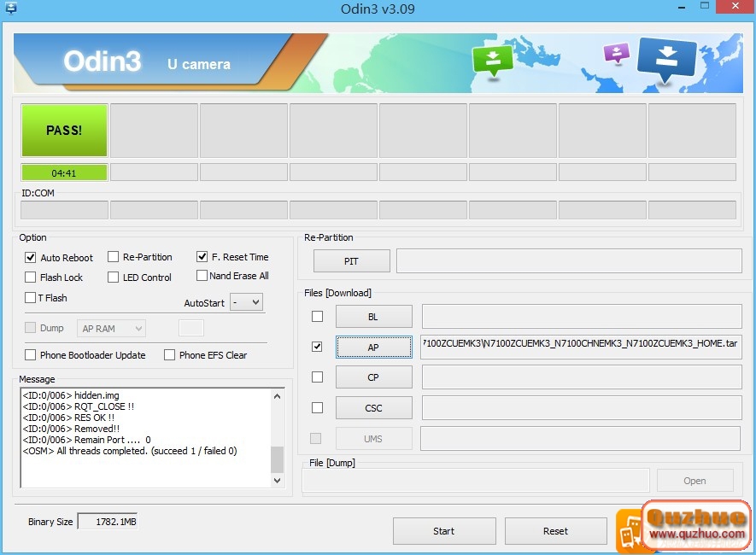Screen dimensions: 756x555
Task: Close the Odin3 window
Action: coord(735,6)
